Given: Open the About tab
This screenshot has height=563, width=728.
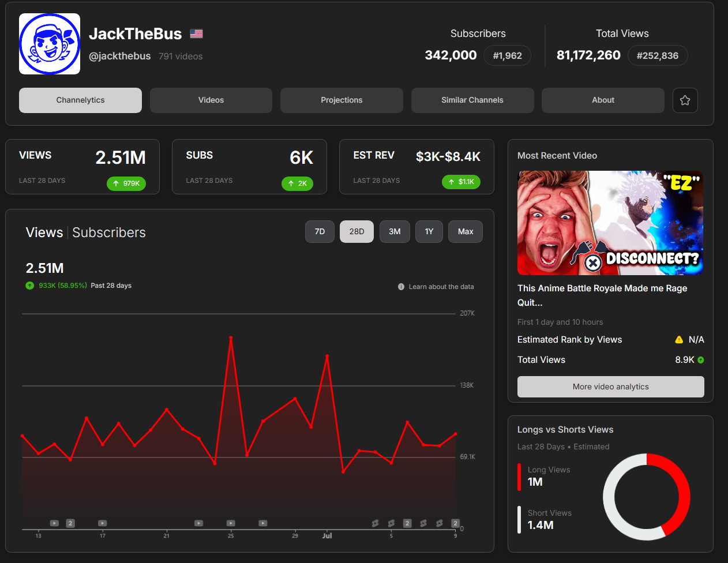Looking at the screenshot, I should (x=603, y=100).
